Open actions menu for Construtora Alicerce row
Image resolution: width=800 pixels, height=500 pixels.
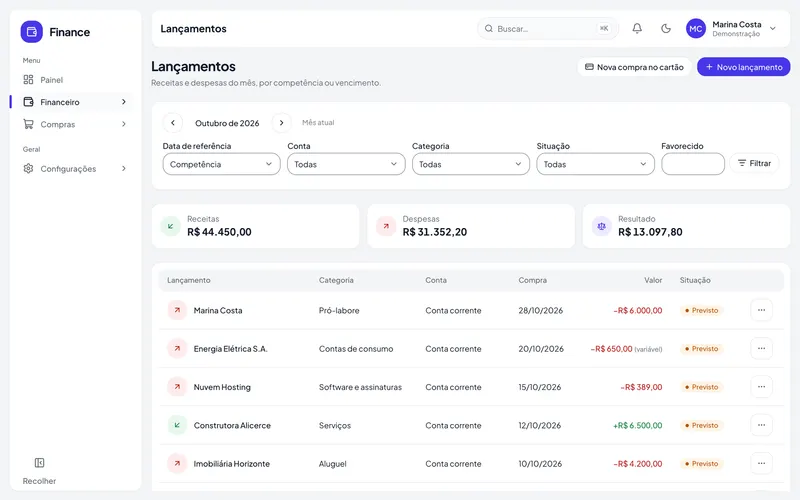761,425
